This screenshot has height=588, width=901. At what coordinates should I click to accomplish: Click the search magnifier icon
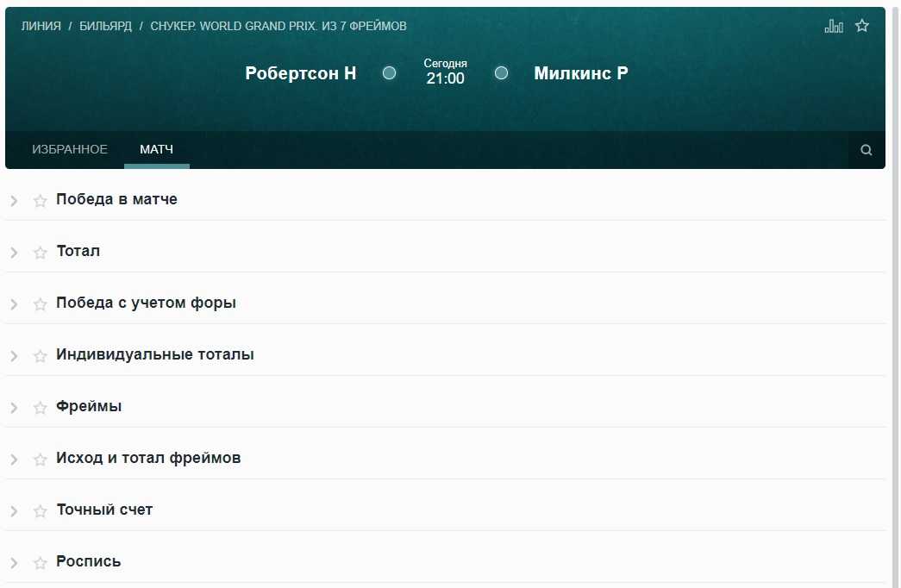click(867, 150)
